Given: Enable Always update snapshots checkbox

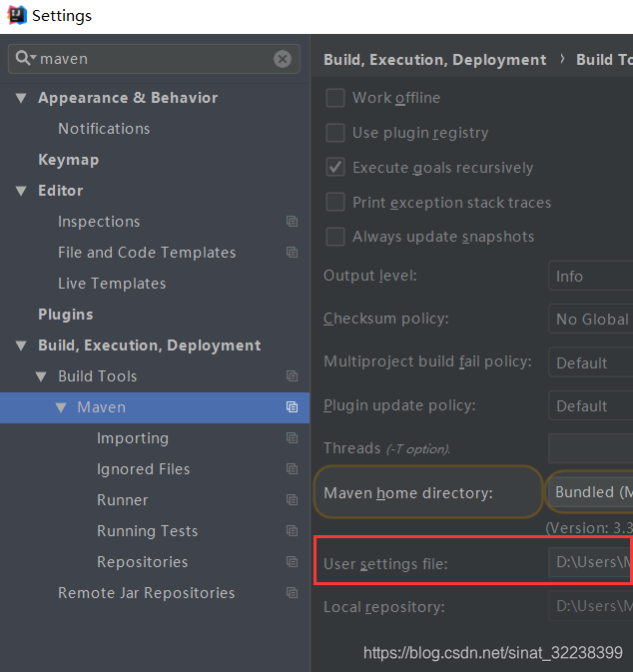Looking at the screenshot, I should 335,237.
